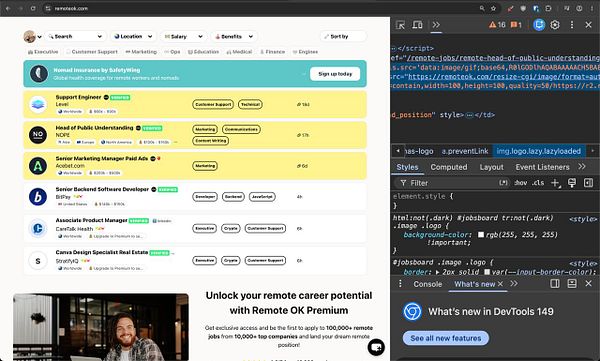
Task: Open the Salary dropdown filter
Action: (184, 36)
